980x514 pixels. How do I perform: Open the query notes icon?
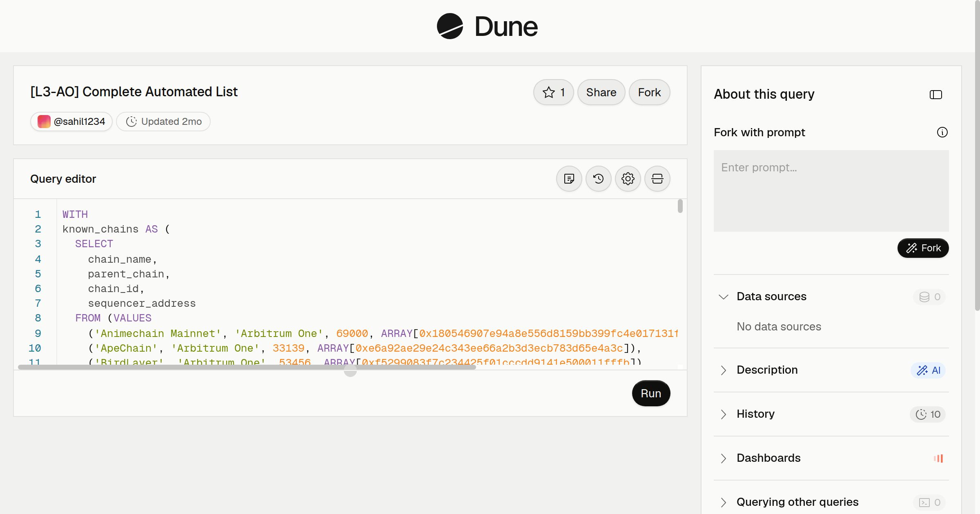[x=569, y=179]
